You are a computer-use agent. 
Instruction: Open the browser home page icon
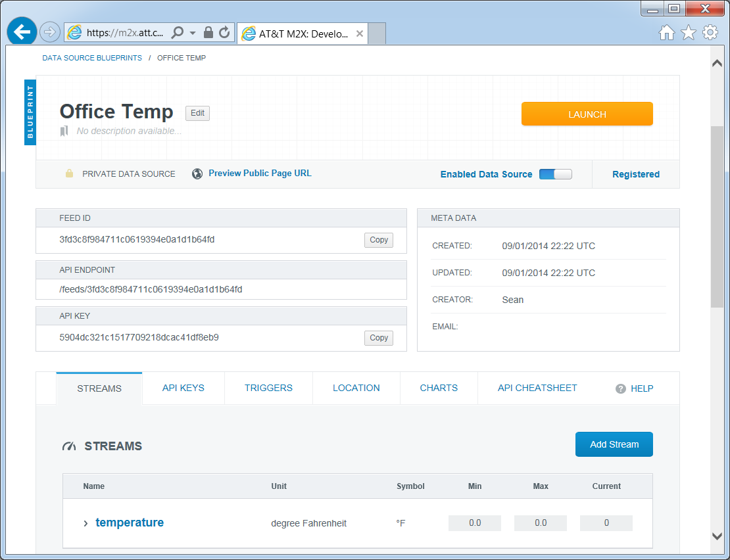point(667,32)
